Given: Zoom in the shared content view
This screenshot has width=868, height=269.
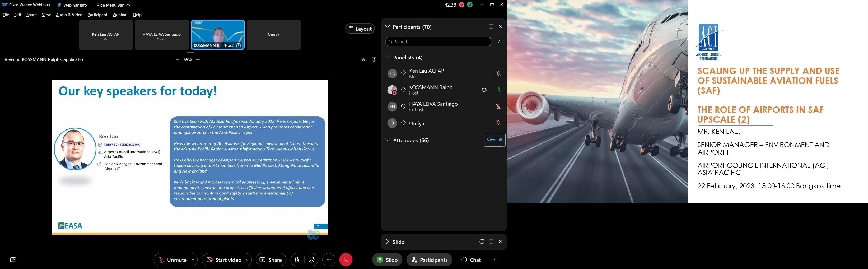Looking at the screenshot, I should [x=198, y=60].
